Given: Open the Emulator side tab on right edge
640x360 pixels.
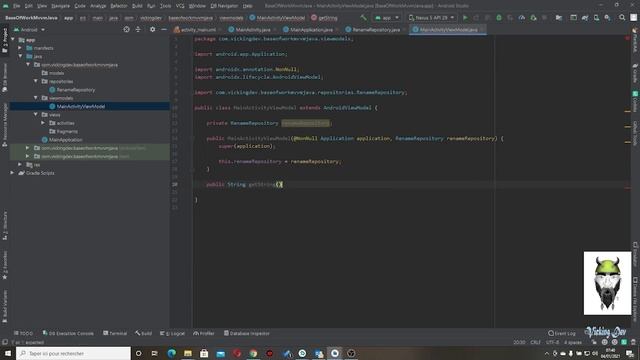Looking at the screenshot, I should pos(635,254).
